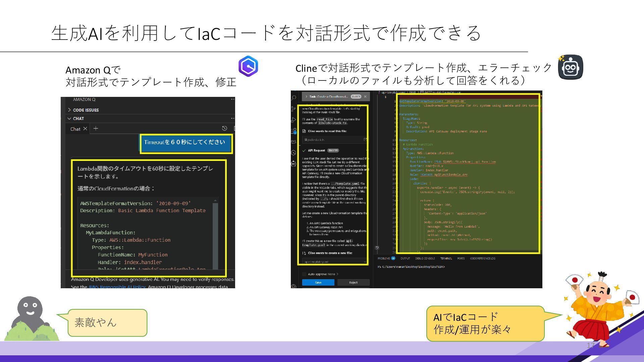Click the blue Save button
Image resolution: width=644 pixels, height=362 pixels.
(318, 283)
